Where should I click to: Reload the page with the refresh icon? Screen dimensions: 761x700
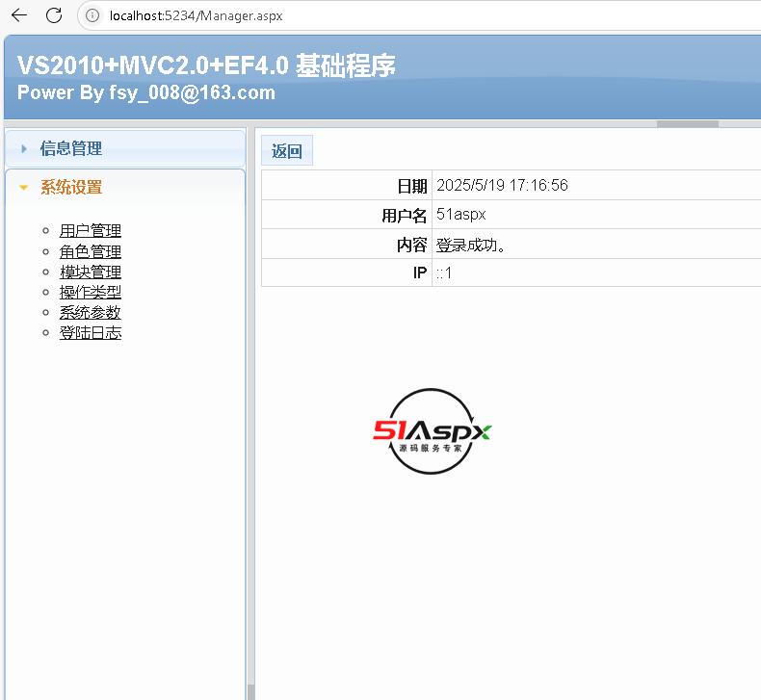click(x=54, y=15)
